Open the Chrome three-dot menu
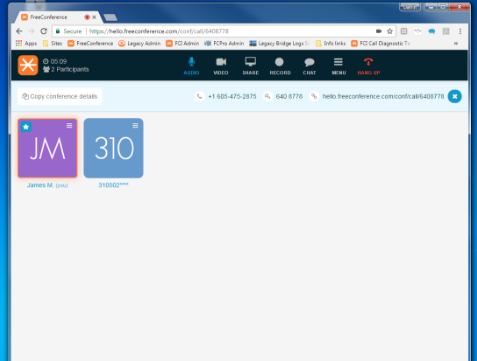 click(460, 31)
